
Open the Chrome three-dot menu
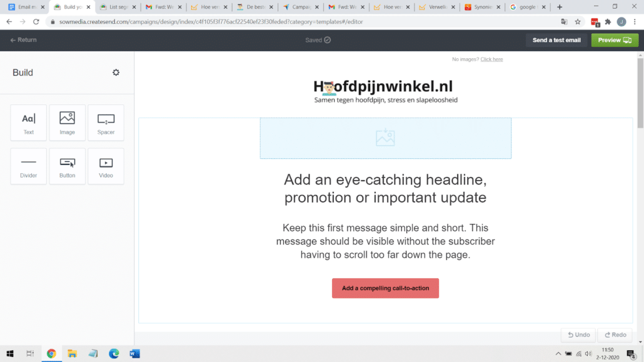(635, 22)
